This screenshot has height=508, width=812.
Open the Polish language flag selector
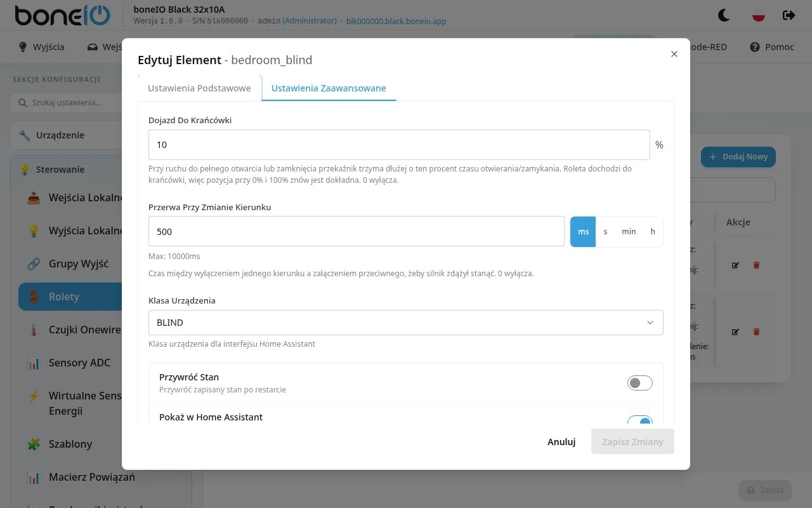[x=758, y=15]
